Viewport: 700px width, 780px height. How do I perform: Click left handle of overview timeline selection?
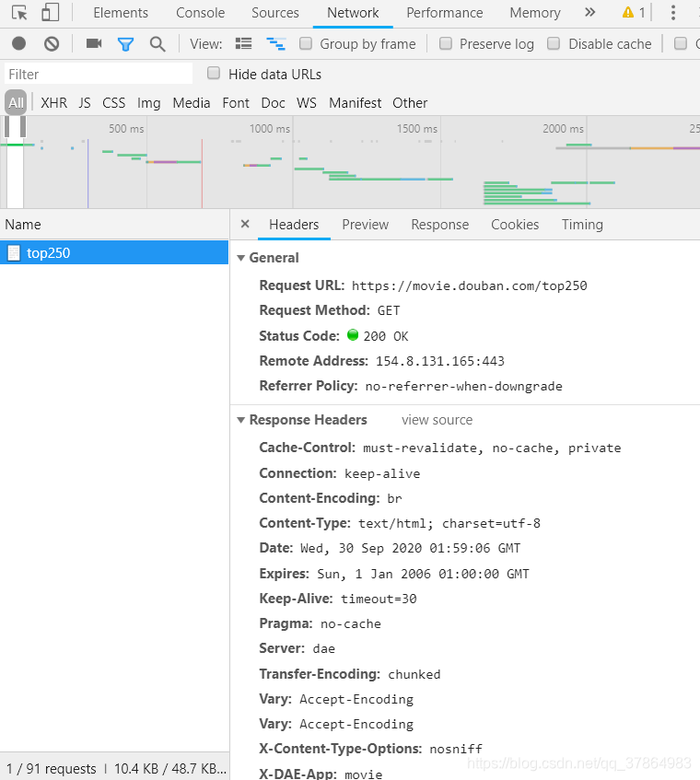6,127
